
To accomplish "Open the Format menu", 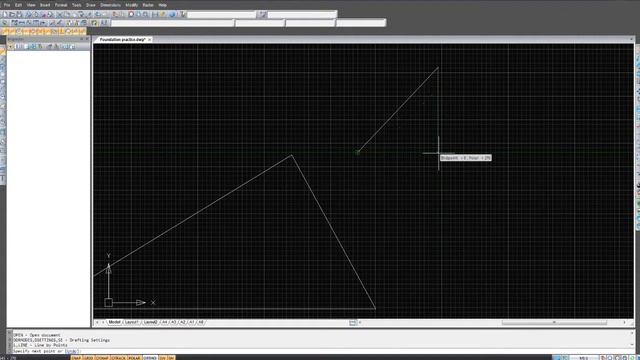I will [61, 5].
